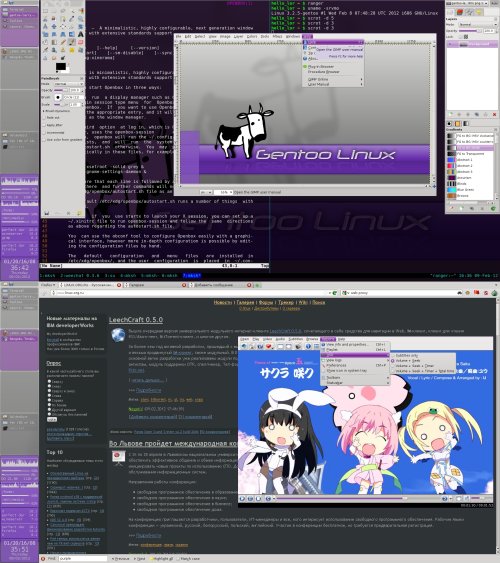The width and height of the screenshot is (500, 563).
Task: Open Preferences in SMPlayer Options menu
Action: [x=355, y=366]
